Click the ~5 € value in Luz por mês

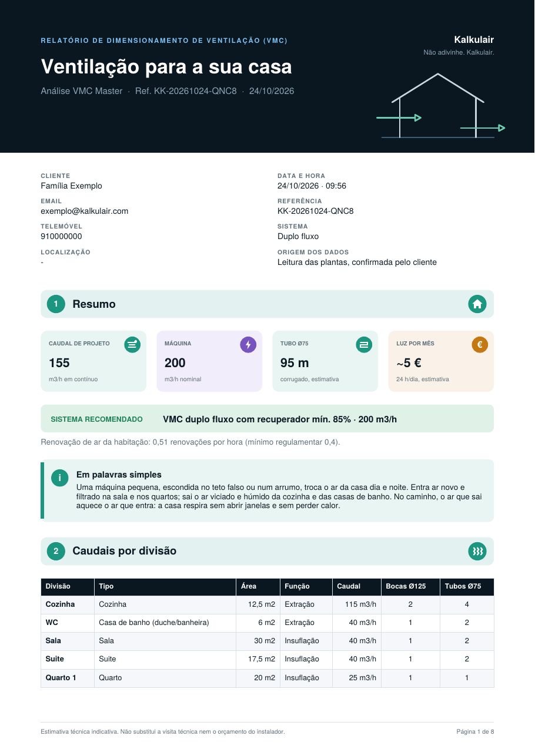(409, 363)
